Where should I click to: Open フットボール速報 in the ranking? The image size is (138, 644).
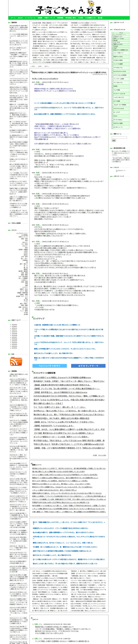[x=119, y=79]
